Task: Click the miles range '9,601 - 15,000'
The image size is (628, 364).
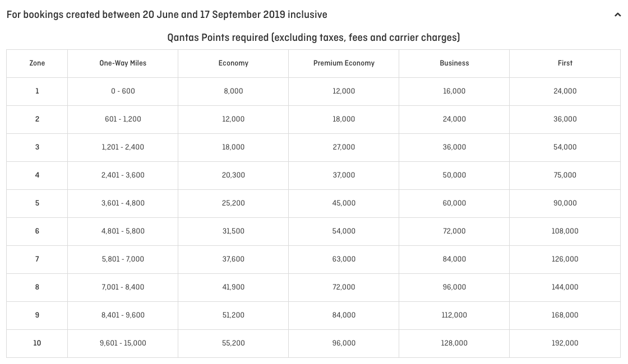Action: [x=123, y=343]
